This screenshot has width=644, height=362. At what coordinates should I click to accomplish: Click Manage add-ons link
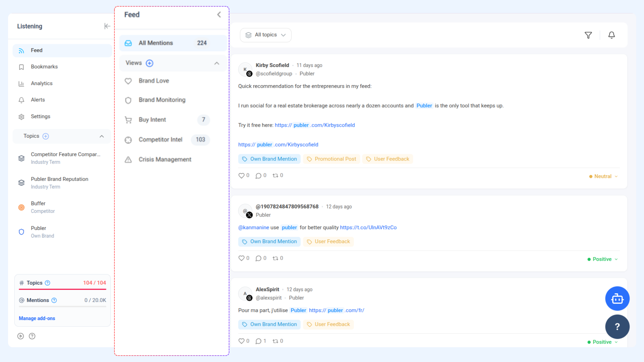(x=37, y=318)
